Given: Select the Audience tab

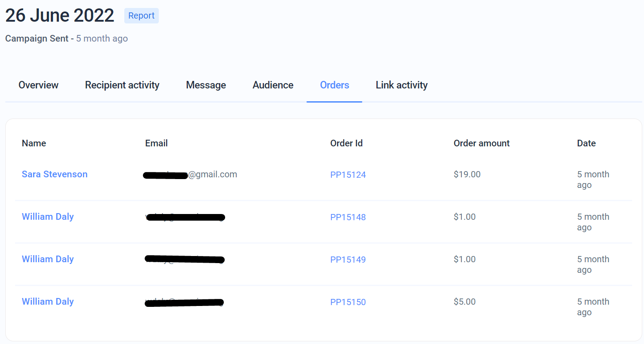Looking at the screenshot, I should click(x=273, y=85).
